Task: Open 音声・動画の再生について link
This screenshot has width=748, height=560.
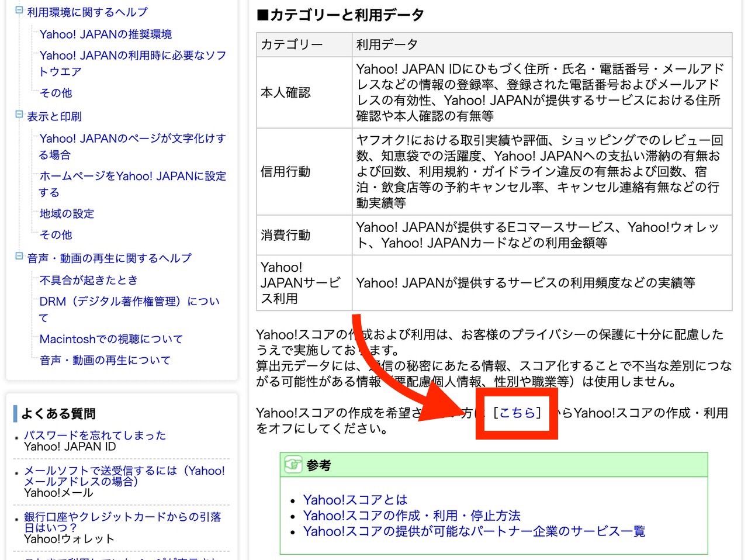Action: (105, 360)
